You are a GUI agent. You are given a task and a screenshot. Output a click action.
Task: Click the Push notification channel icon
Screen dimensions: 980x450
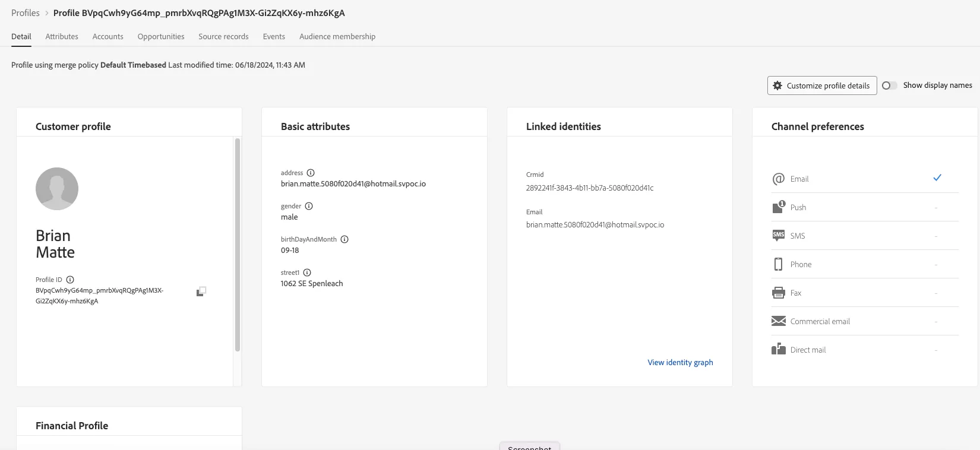point(778,207)
